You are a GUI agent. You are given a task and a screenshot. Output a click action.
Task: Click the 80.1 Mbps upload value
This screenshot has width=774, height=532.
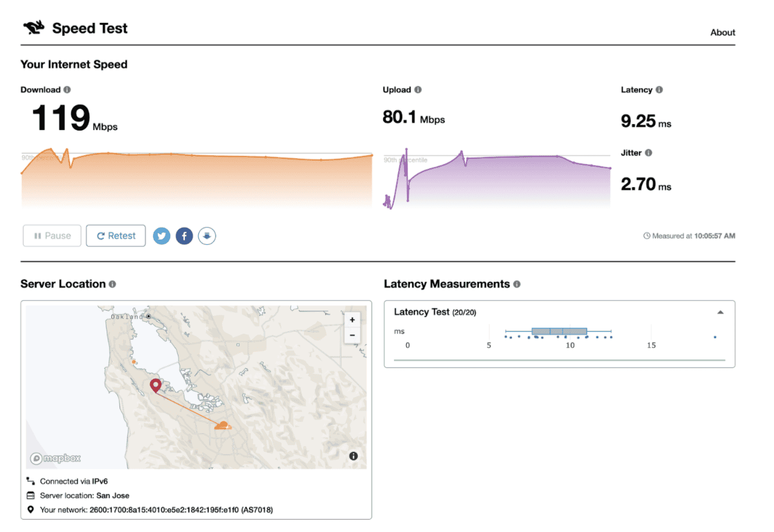414,118
